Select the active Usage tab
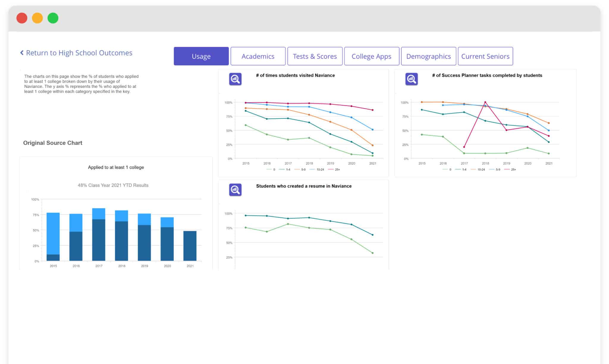The width and height of the screenshot is (609, 364). pyautogui.click(x=201, y=56)
